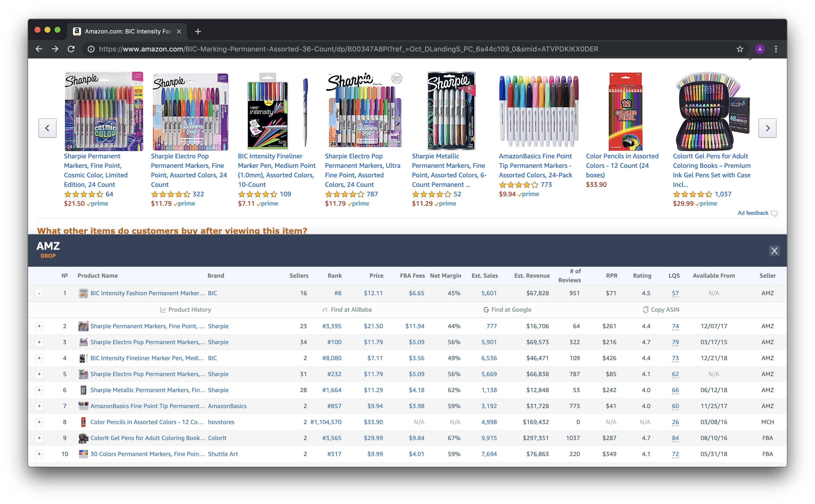Click the Find at Google icon

click(486, 310)
